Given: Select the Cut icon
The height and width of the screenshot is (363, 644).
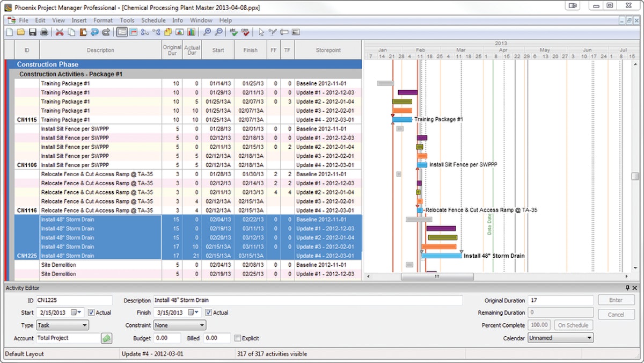Looking at the screenshot, I should tap(59, 32).
